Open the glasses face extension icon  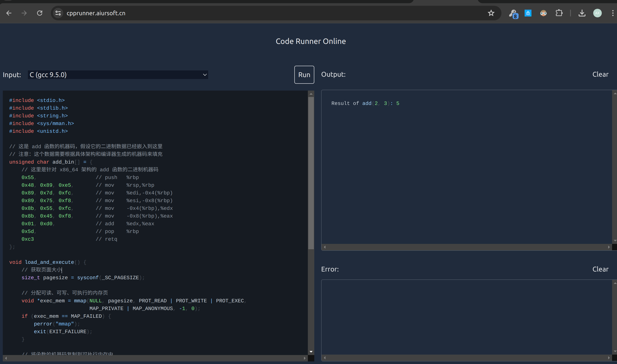pyautogui.click(x=543, y=13)
